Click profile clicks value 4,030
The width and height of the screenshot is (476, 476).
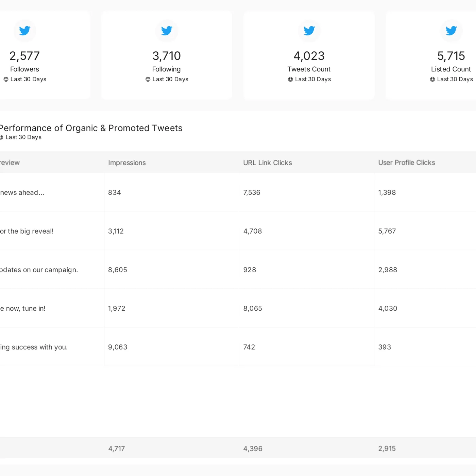click(388, 309)
